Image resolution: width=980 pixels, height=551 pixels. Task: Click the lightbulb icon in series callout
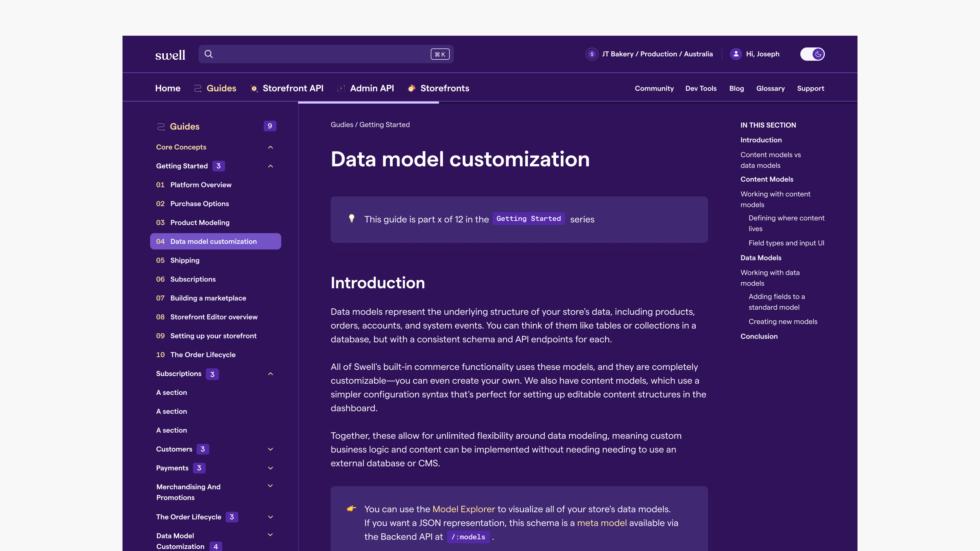click(x=351, y=218)
